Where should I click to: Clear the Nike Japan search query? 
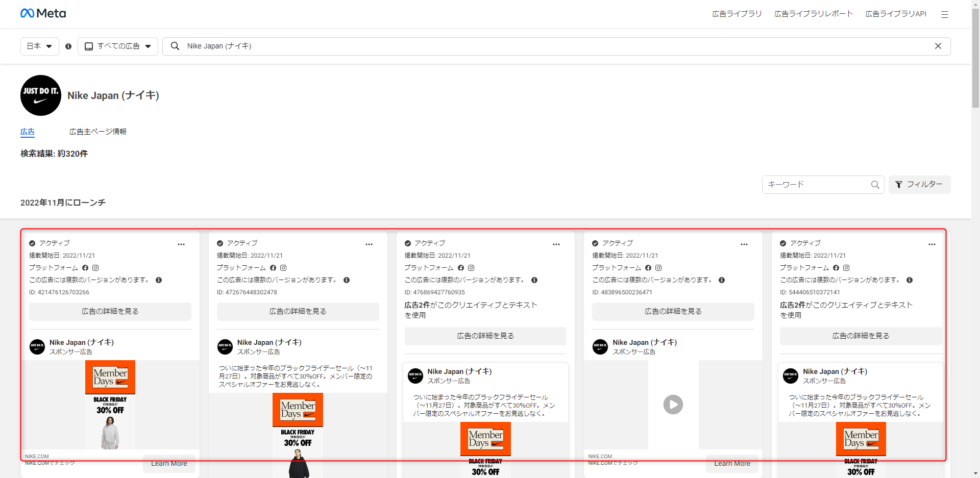[938, 46]
